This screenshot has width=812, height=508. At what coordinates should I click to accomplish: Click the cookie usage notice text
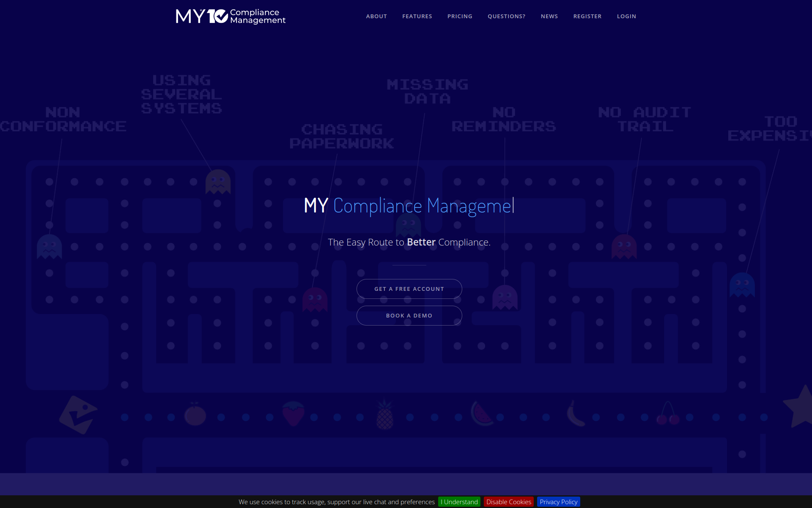[337, 502]
